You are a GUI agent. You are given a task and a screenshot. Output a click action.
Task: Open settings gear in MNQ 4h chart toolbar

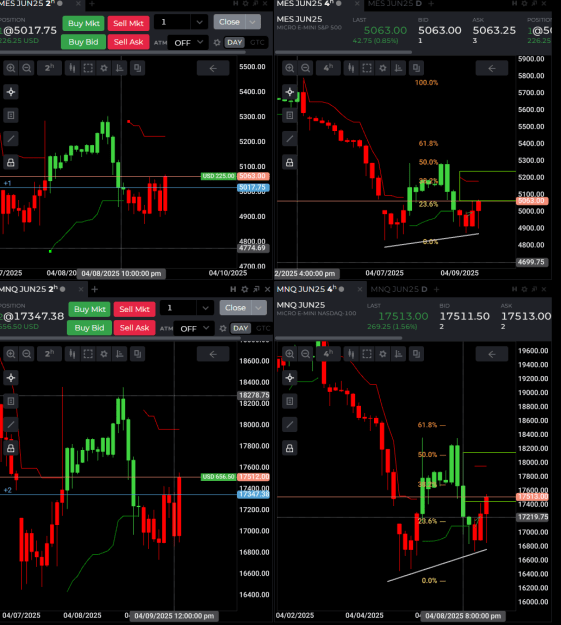click(383, 354)
